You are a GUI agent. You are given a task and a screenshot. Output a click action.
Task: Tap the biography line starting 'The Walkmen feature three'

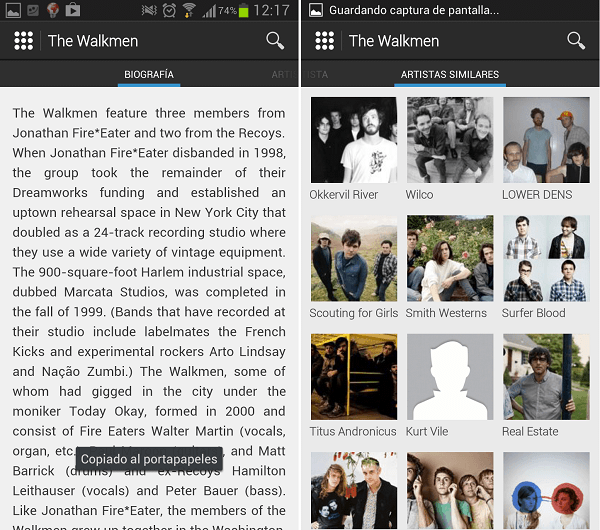tap(149, 113)
